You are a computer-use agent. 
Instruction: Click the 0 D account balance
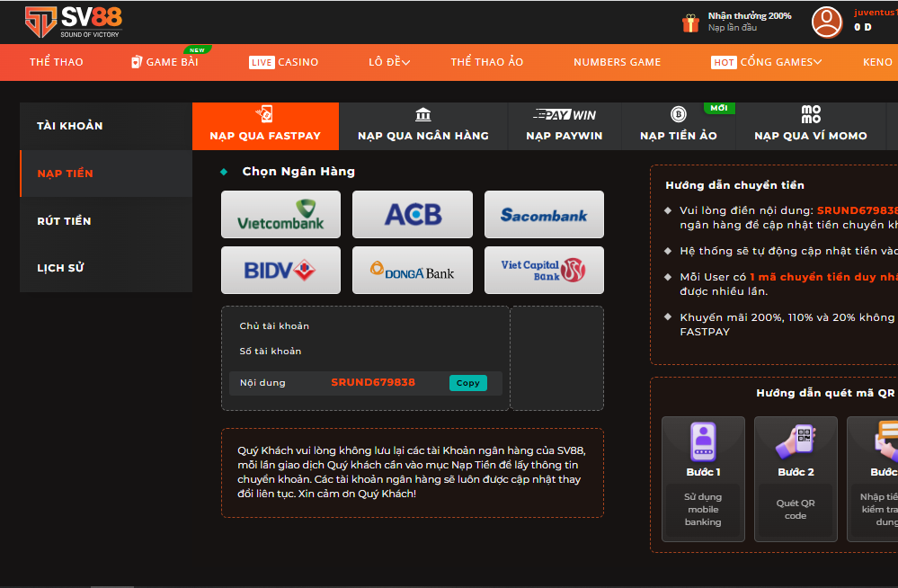(862, 28)
